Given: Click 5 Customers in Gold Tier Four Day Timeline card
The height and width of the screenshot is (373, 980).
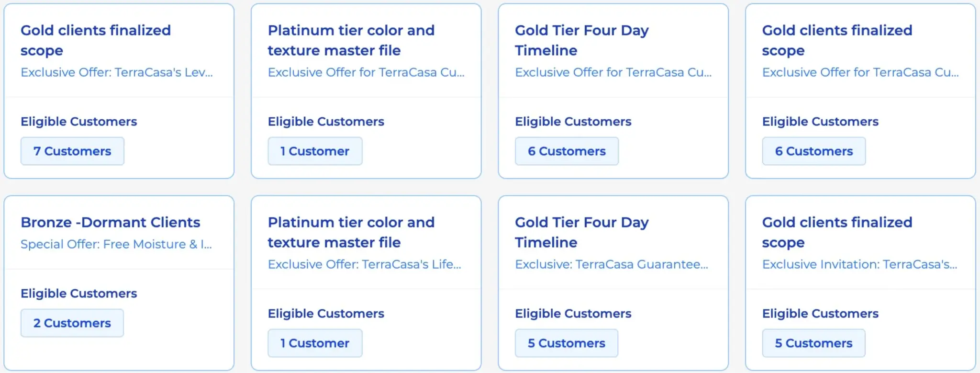Looking at the screenshot, I should [x=566, y=343].
